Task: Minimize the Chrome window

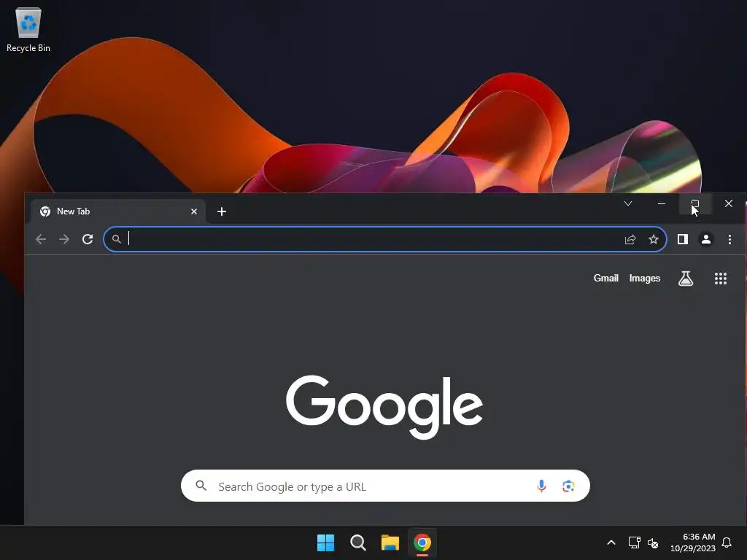Action: (x=661, y=203)
